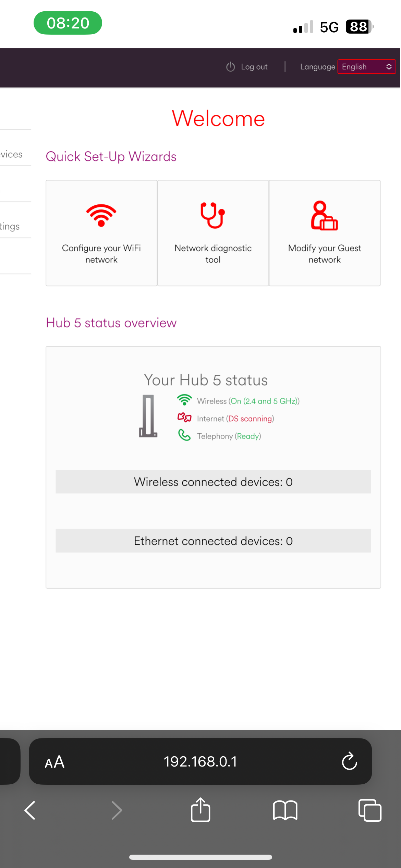Open the Network diagnostic tool wizard
Image resolution: width=401 pixels, height=868 pixels.
click(x=213, y=233)
